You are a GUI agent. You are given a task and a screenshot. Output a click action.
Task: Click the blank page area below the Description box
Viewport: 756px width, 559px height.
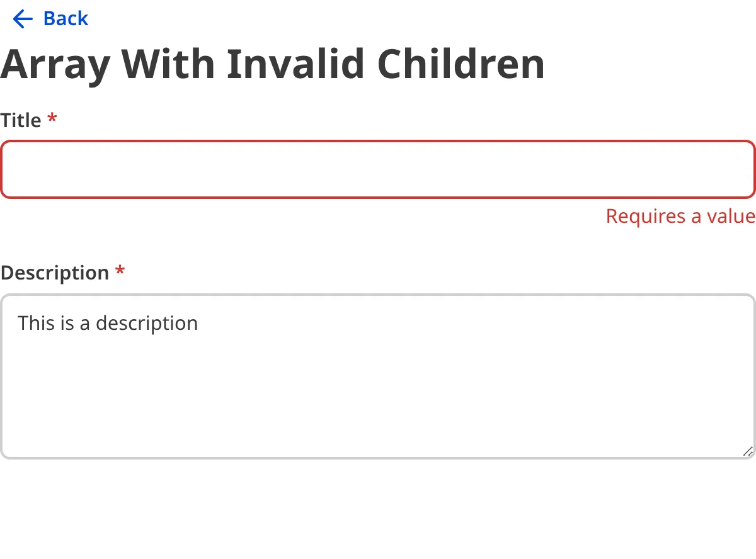coord(378,510)
